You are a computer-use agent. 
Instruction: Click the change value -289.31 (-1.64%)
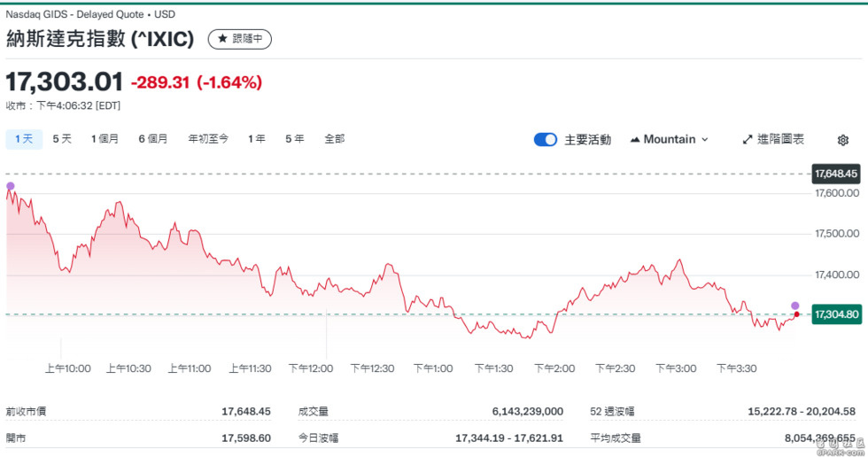(197, 82)
